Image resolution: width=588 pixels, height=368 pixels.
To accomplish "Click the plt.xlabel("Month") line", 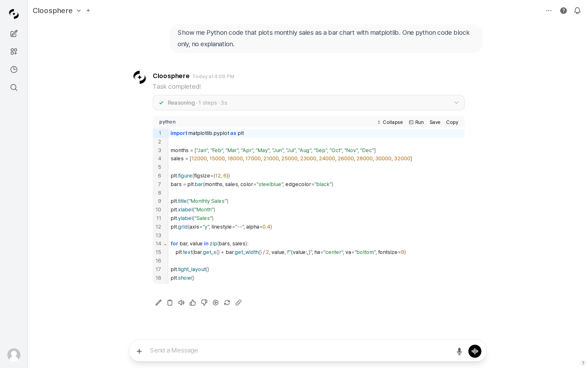I will tap(193, 210).
